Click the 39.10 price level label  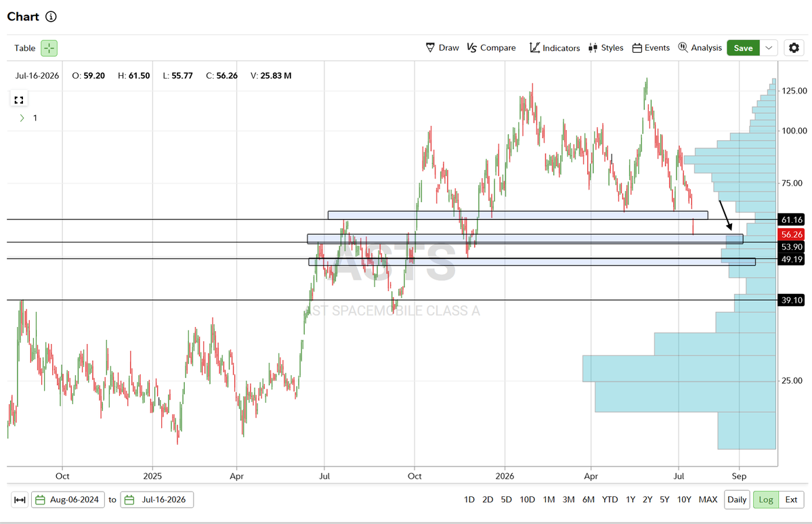pos(792,301)
